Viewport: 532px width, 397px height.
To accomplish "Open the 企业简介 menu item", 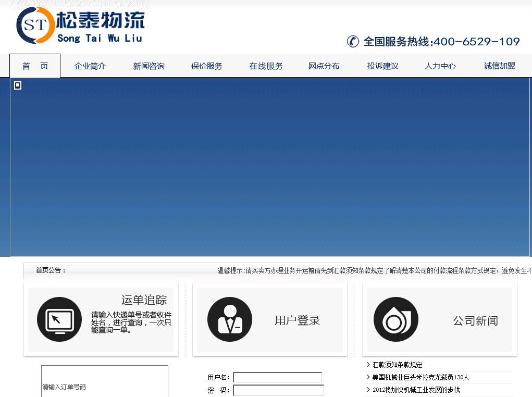I will click(90, 66).
